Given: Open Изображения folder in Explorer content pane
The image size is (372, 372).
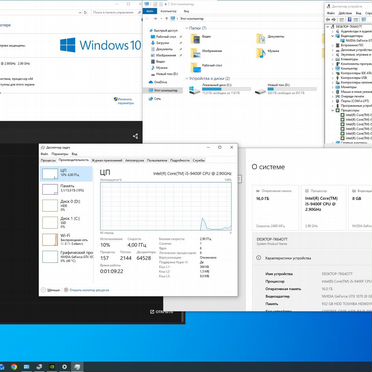Looking at the screenshot, I should [206, 53].
